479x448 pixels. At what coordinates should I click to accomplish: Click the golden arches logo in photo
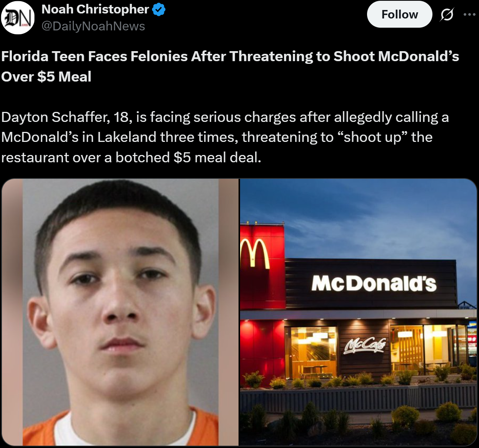[x=254, y=253]
